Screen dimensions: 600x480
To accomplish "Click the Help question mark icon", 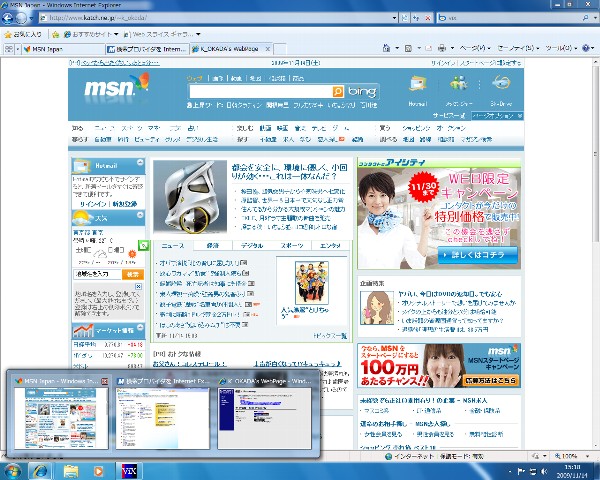I will 585,48.
